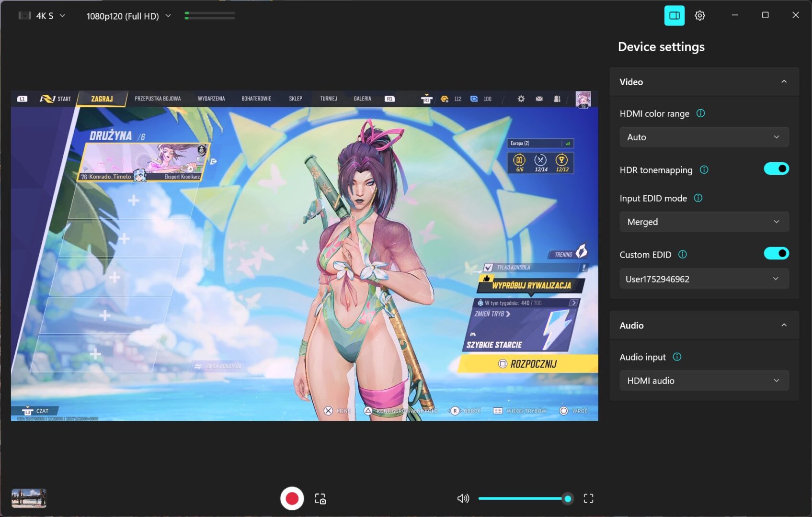Screen dimensions: 812x517
Task: Open the recent capture thumbnail
Action: pos(29,498)
